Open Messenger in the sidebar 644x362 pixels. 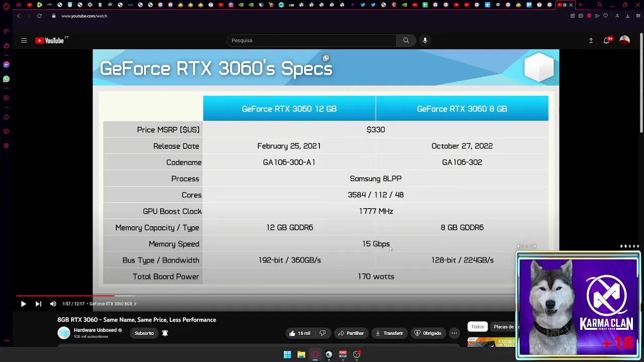pyautogui.click(x=6, y=64)
